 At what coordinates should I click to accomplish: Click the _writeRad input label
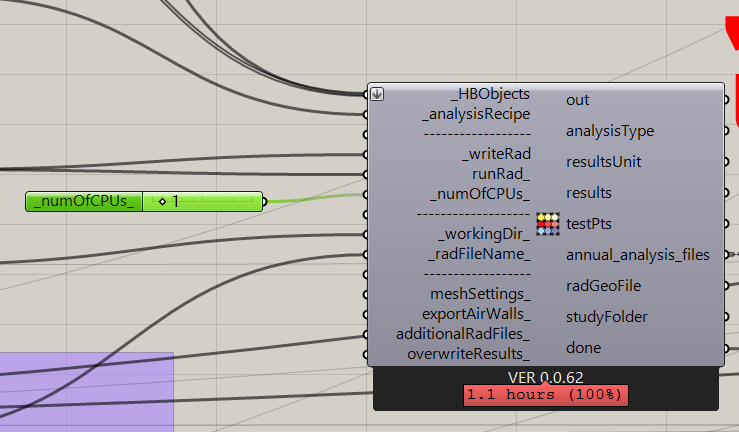(496, 154)
